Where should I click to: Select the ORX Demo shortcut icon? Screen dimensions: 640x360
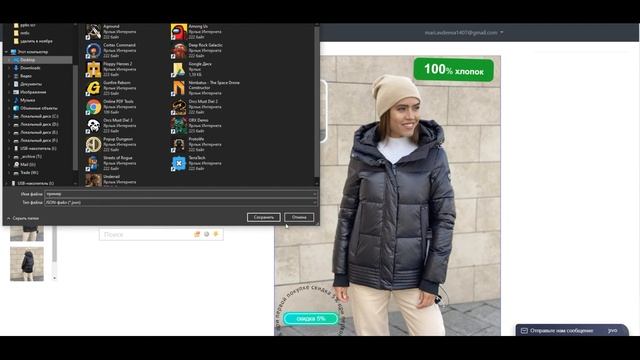[179, 126]
